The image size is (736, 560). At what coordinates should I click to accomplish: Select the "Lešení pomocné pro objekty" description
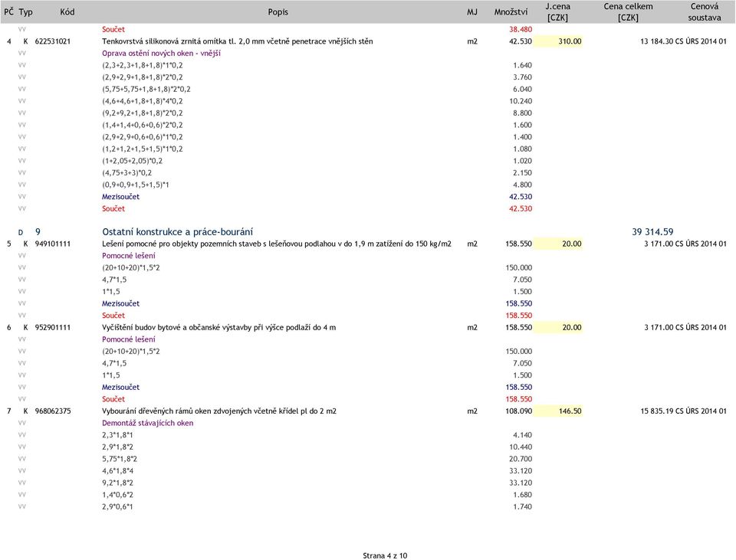[x=277, y=244]
